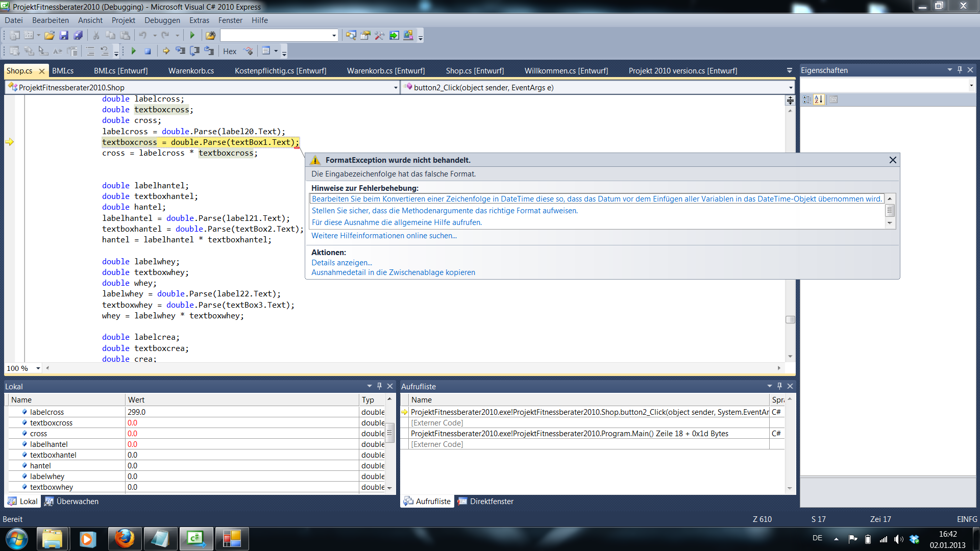Close the FormatException dialog
980x551 pixels.
[893, 160]
